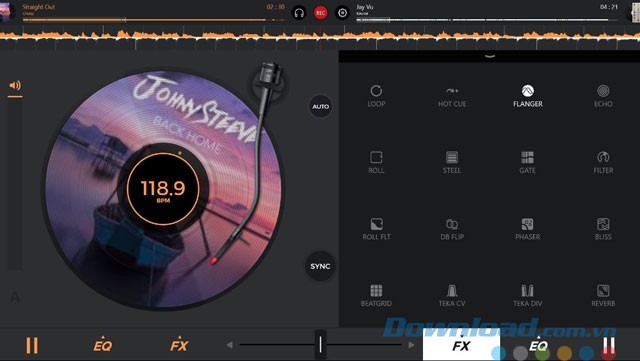The width and height of the screenshot is (640, 361).
Task: Open headphone pre-cue settings
Action: [x=299, y=13]
